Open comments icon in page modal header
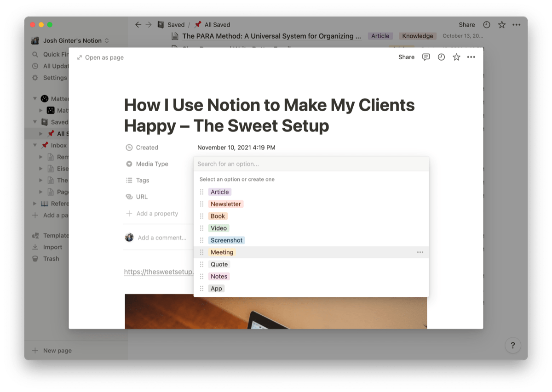Screen dimensions: 552x392 coord(426,57)
